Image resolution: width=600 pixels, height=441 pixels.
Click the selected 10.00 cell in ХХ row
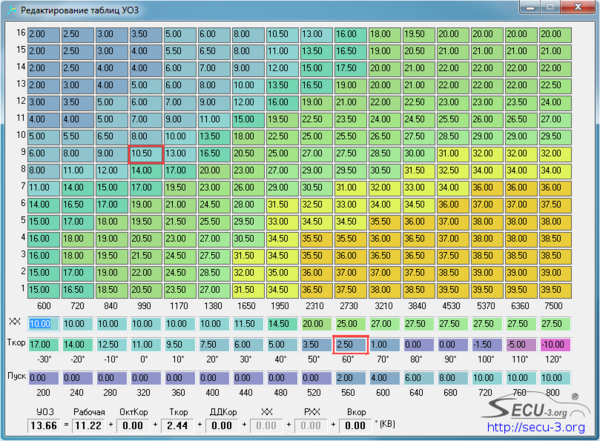44,324
